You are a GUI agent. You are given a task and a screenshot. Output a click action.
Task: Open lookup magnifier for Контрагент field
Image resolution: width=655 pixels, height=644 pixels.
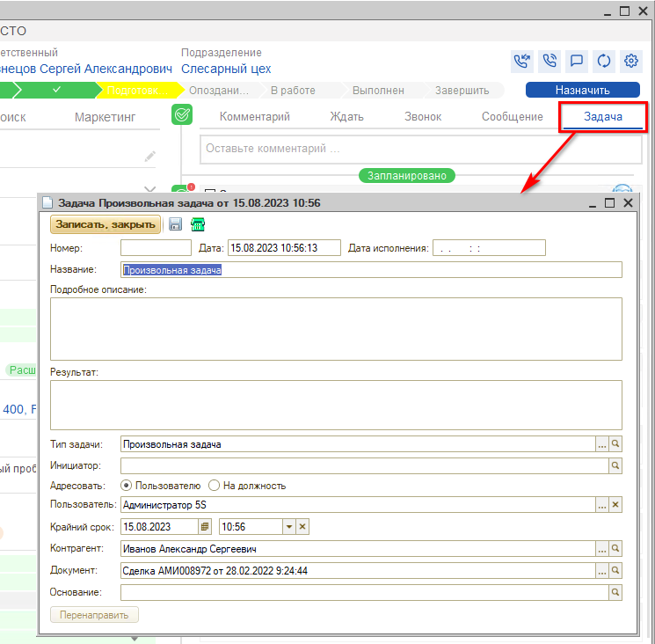pos(615,549)
